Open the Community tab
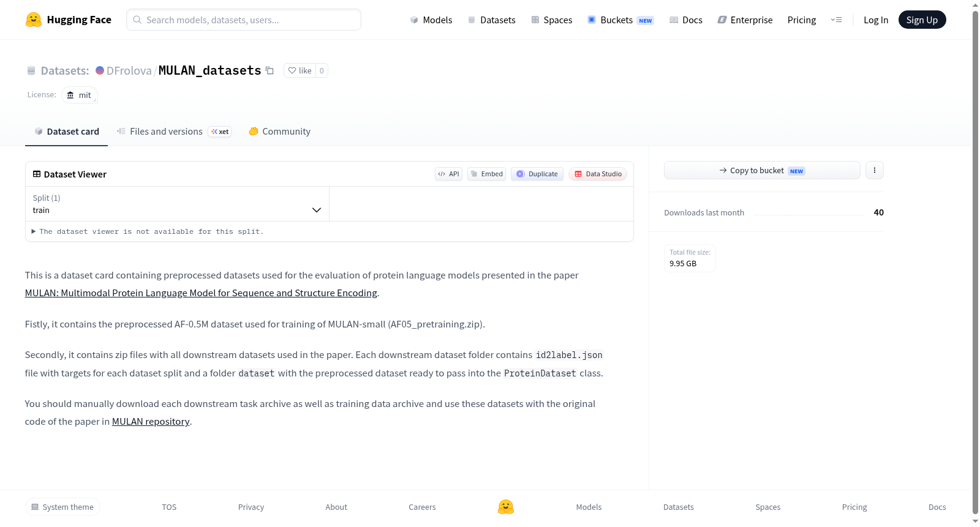The height and width of the screenshot is (527, 980). point(279,132)
